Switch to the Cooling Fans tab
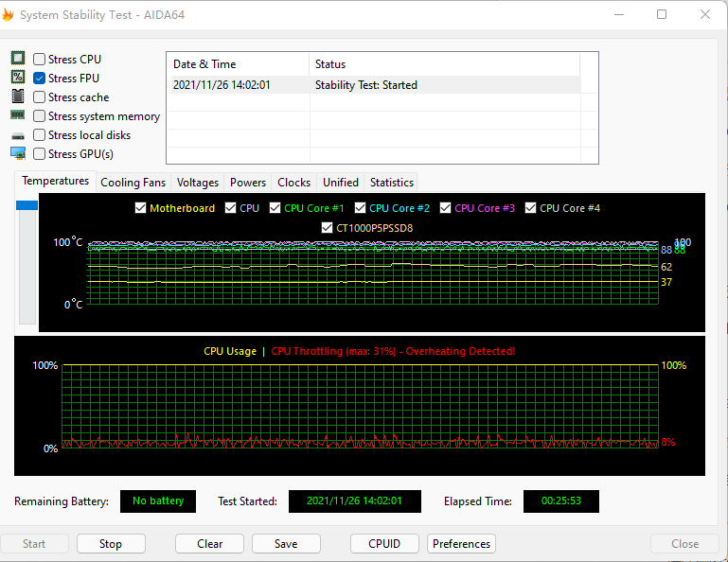Image resolution: width=728 pixels, height=562 pixels. click(133, 183)
